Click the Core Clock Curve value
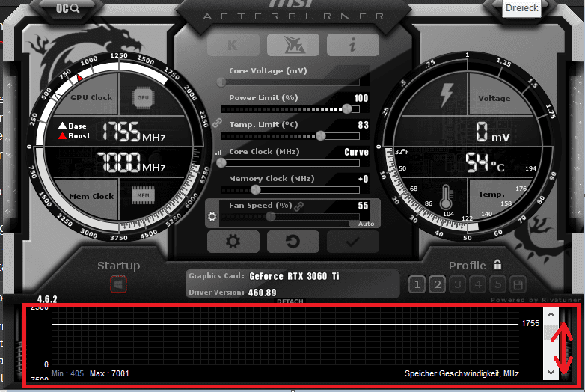The image size is (585, 392). 356,152
